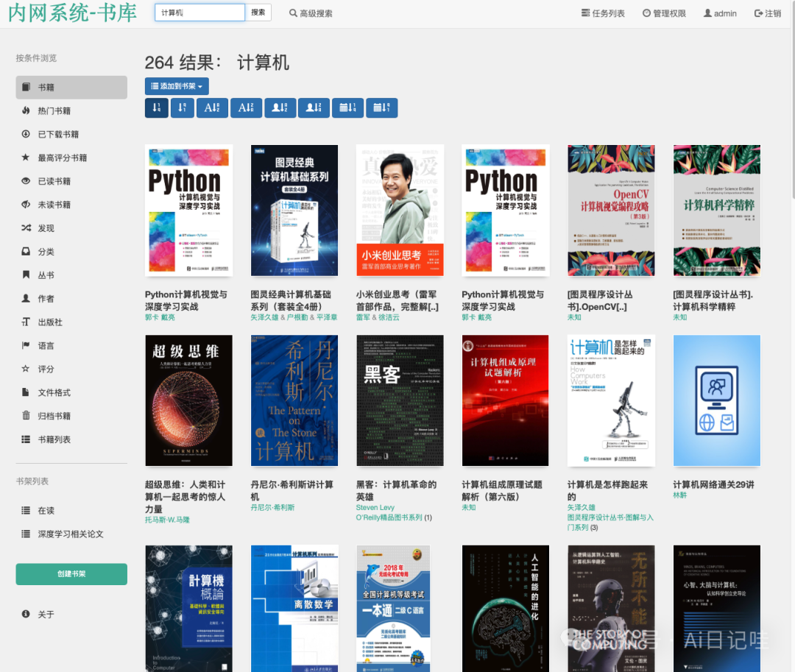Sort results by title A to Z

[x=212, y=107]
